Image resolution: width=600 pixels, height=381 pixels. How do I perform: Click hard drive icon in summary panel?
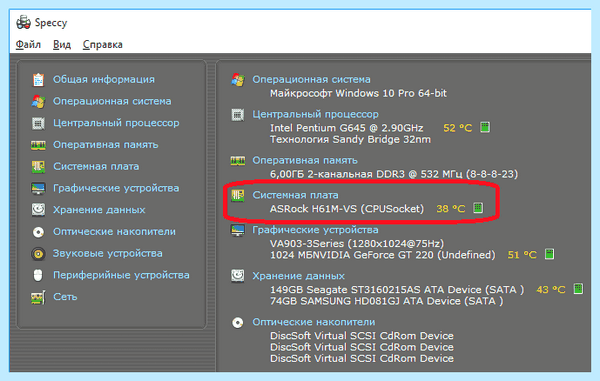(x=238, y=276)
